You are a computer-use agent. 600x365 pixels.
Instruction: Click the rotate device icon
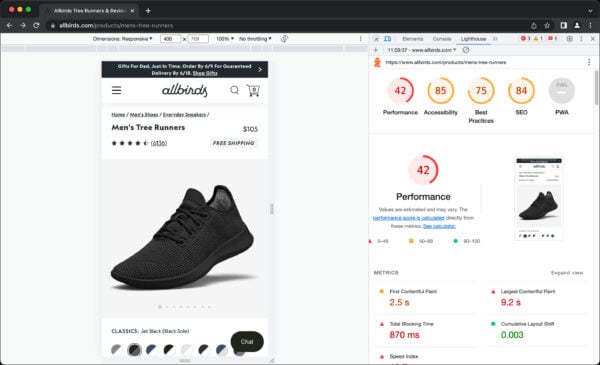(284, 39)
